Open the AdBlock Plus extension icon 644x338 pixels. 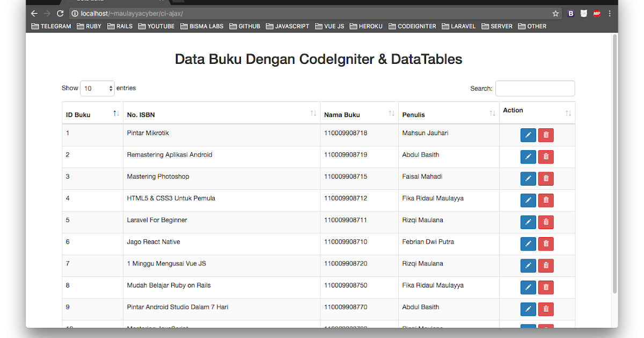tap(596, 13)
